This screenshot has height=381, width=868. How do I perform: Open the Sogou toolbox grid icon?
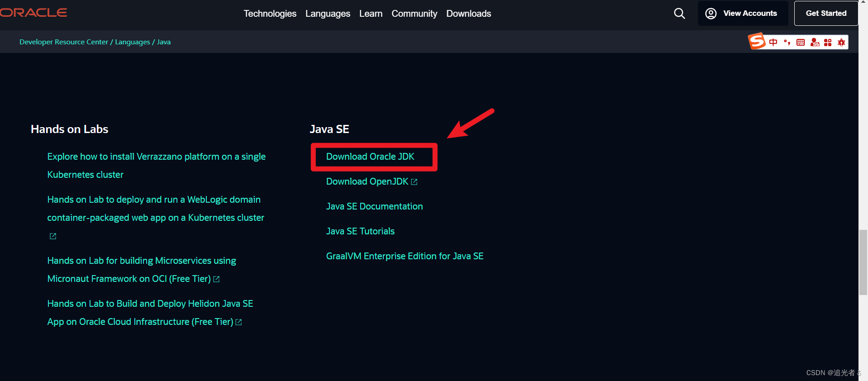828,42
